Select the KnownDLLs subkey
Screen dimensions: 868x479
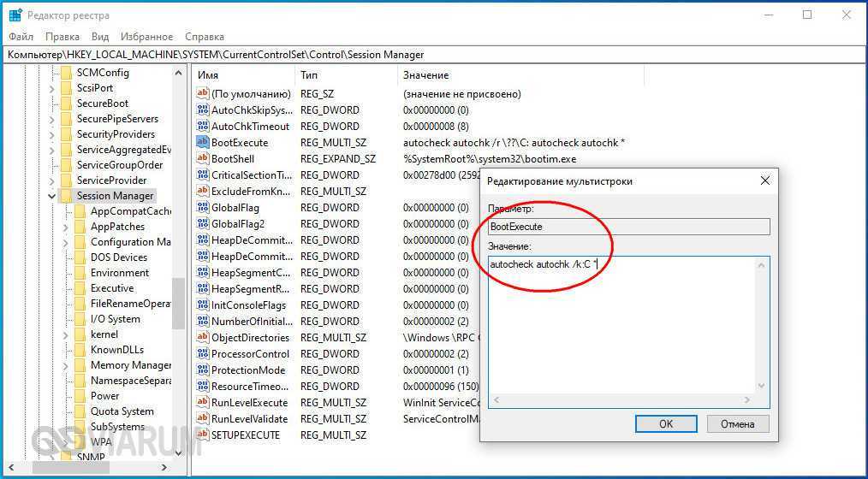point(117,350)
